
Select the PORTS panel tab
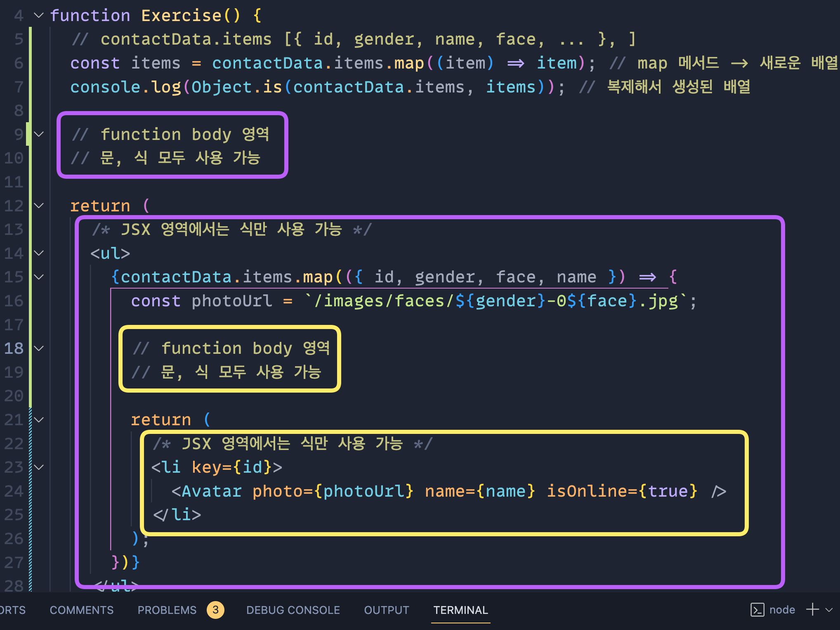[x=12, y=610]
